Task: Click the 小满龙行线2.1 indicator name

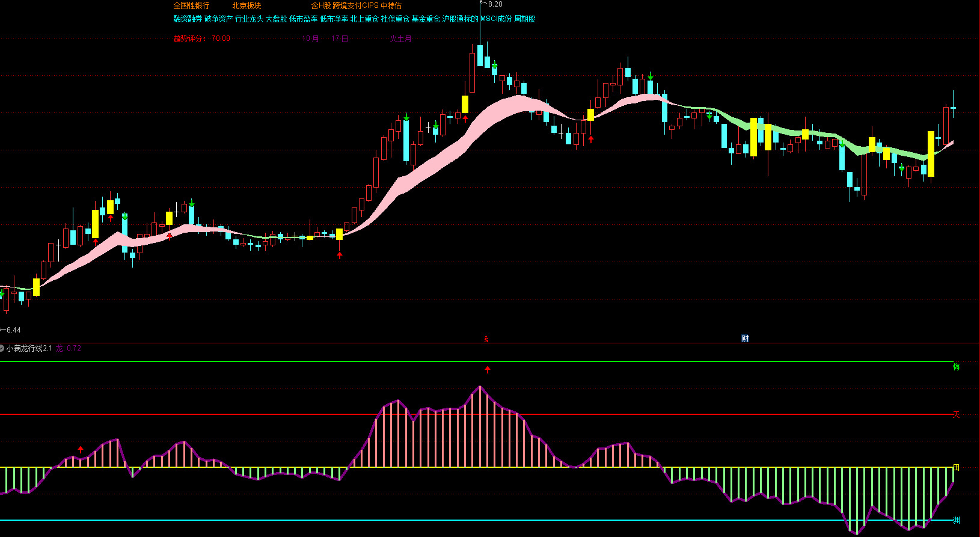Action: [x=29, y=348]
